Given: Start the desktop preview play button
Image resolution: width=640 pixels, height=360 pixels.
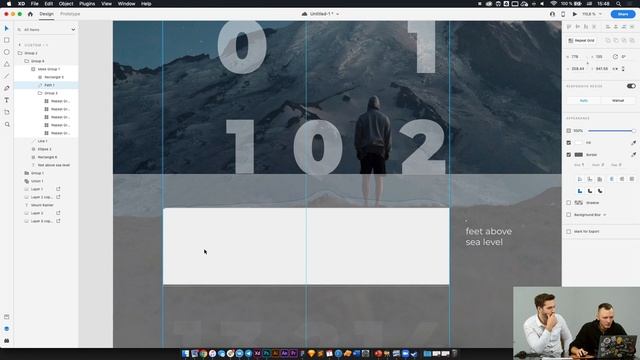Looking at the screenshot, I should point(575,14).
